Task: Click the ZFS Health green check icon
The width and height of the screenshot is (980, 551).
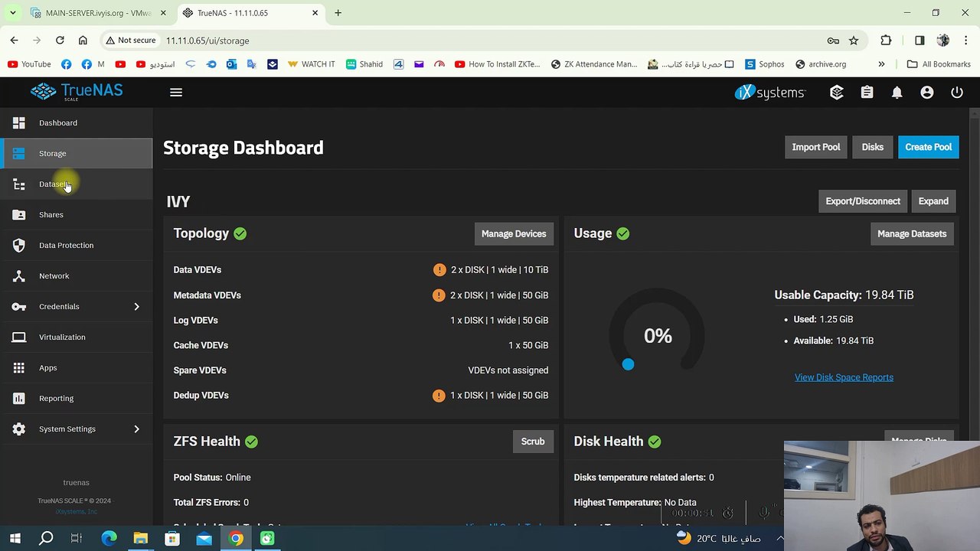Action: coord(251,442)
